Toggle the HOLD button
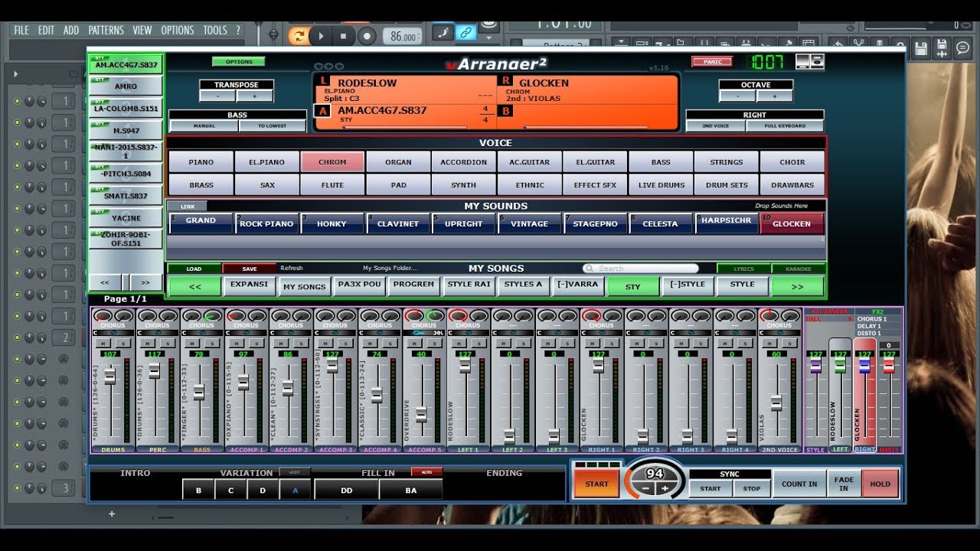The height and width of the screenshot is (551, 980). tap(880, 484)
